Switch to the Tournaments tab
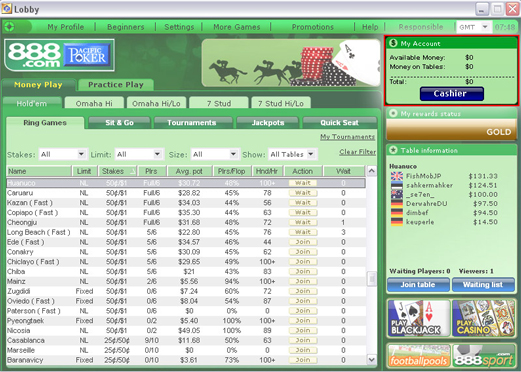Screen dimensions: 521x372 coord(192,123)
